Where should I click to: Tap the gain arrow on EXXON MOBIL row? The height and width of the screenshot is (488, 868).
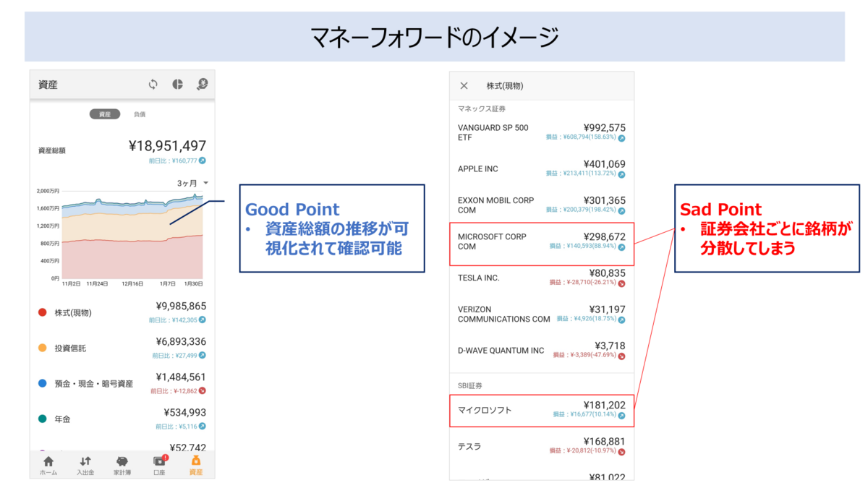click(x=621, y=210)
